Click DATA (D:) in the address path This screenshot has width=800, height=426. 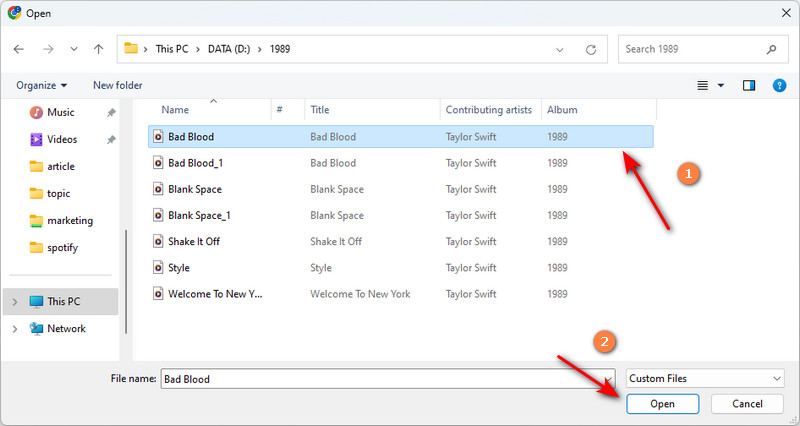[x=229, y=49]
